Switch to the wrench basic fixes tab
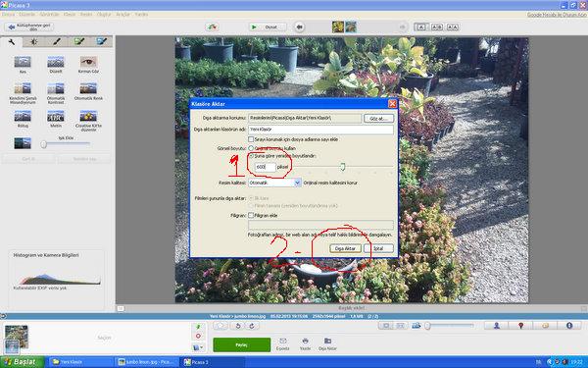This screenshot has width=588, height=368. point(11,41)
